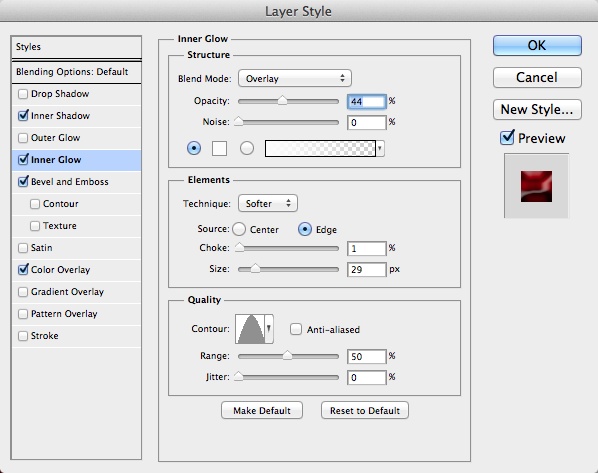Open the Technique Softer dropdown
This screenshot has width=598, height=473.
tap(268, 203)
